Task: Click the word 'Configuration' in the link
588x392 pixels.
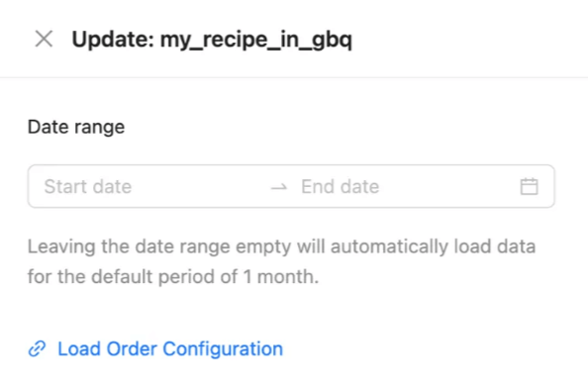Action: [223, 349]
